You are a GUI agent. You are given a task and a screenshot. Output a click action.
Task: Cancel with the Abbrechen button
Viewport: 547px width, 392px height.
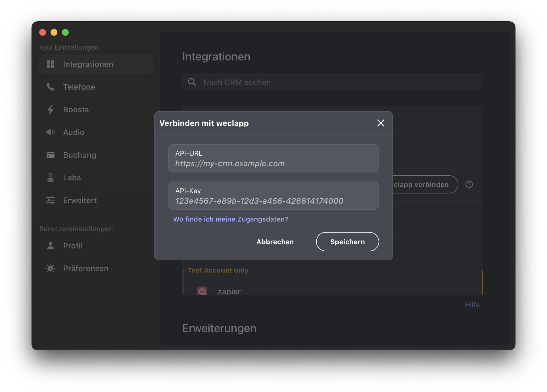275,242
